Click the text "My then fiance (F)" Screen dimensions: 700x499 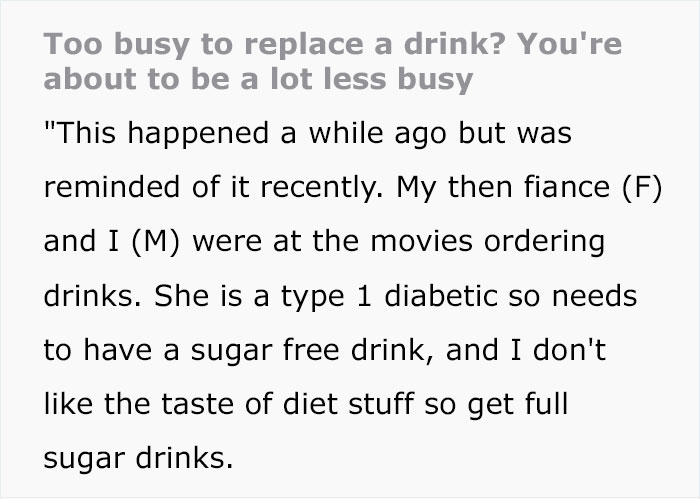[529, 187]
